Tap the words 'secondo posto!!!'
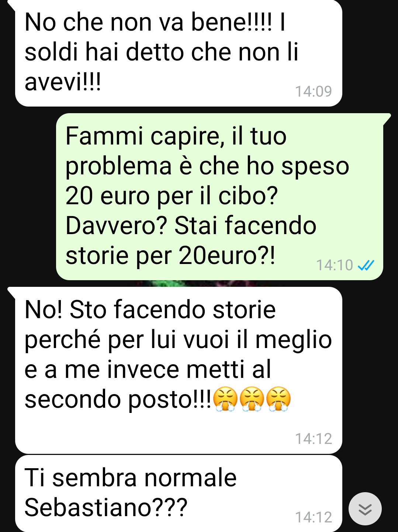 coord(118,400)
